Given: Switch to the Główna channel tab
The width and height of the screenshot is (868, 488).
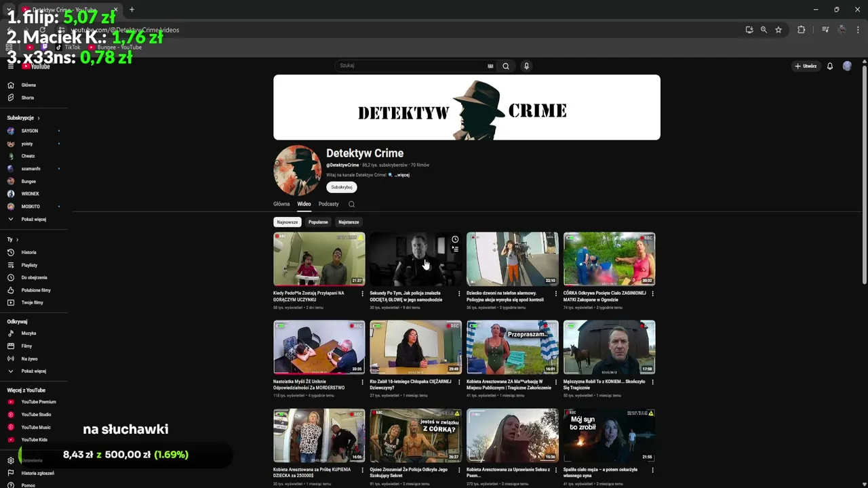Looking at the screenshot, I should (281, 204).
